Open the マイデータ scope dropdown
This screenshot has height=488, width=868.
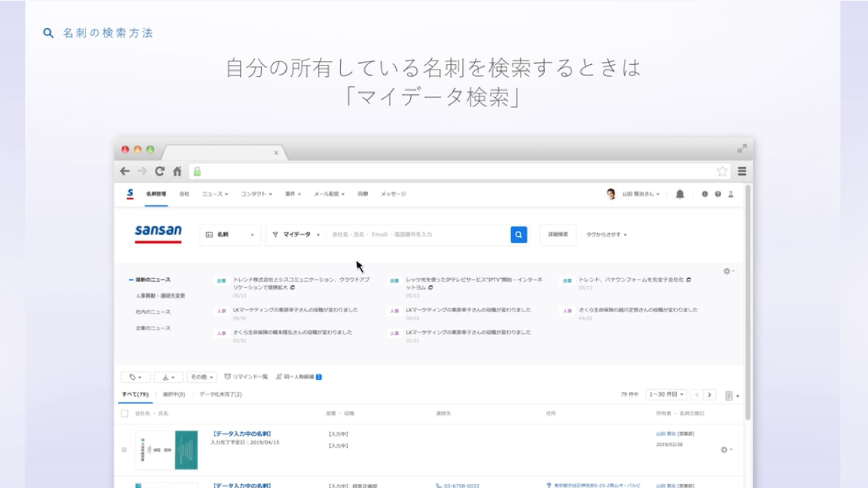click(x=296, y=235)
